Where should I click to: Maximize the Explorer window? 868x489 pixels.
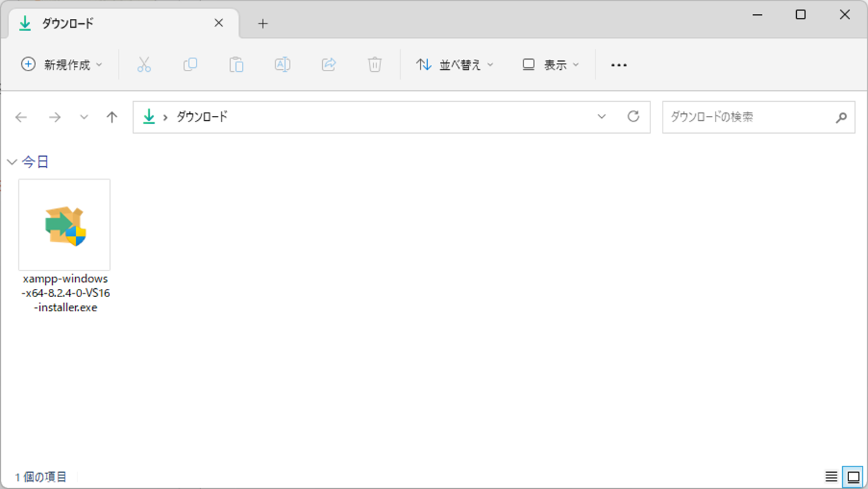pyautogui.click(x=801, y=15)
